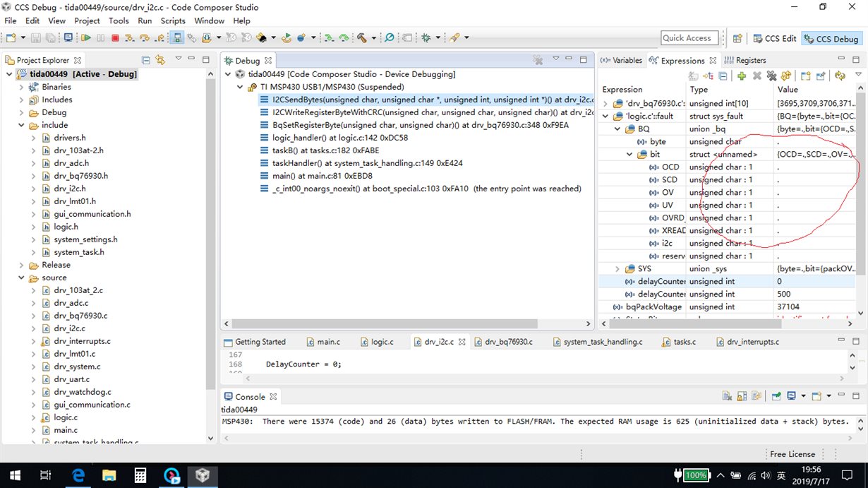Click the Clear Console icon
The height and width of the screenshot is (488, 868).
click(727, 396)
